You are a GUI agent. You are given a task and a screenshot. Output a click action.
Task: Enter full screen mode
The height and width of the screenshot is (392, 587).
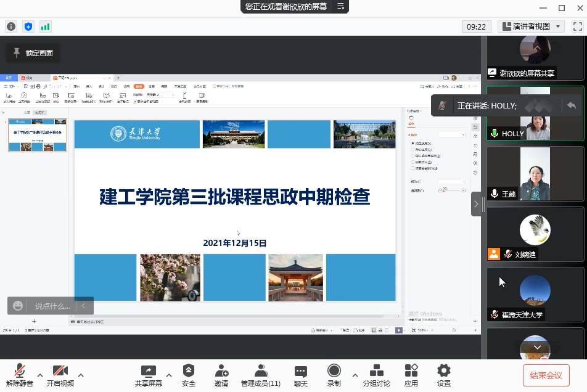pyautogui.click(x=577, y=27)
